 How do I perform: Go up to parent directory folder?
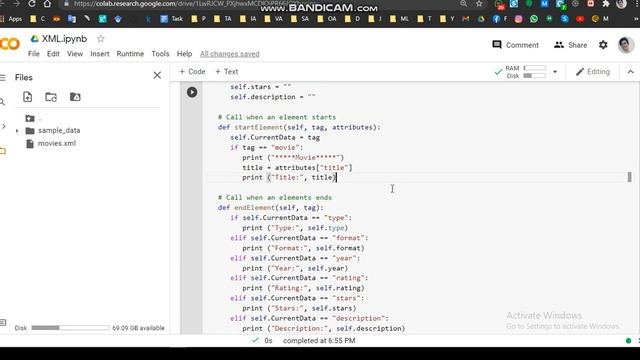(x=30, y=119)
